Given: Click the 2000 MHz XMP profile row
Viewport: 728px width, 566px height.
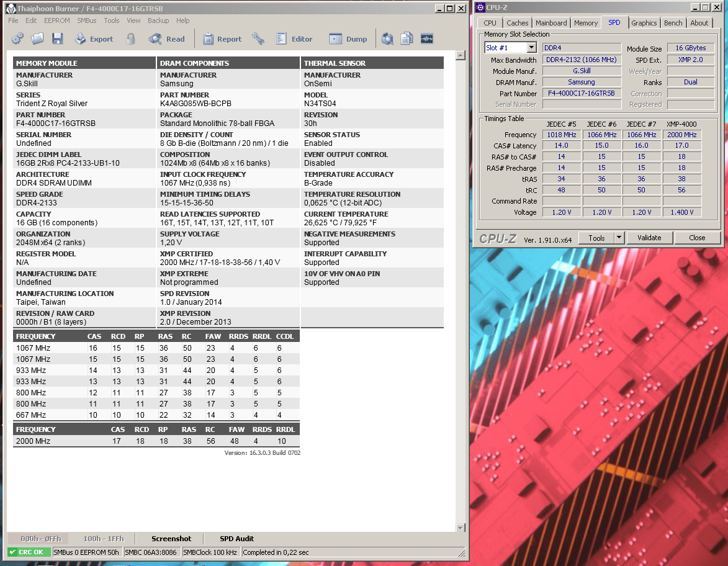Looking at the screenshot, I should (156, 441).
